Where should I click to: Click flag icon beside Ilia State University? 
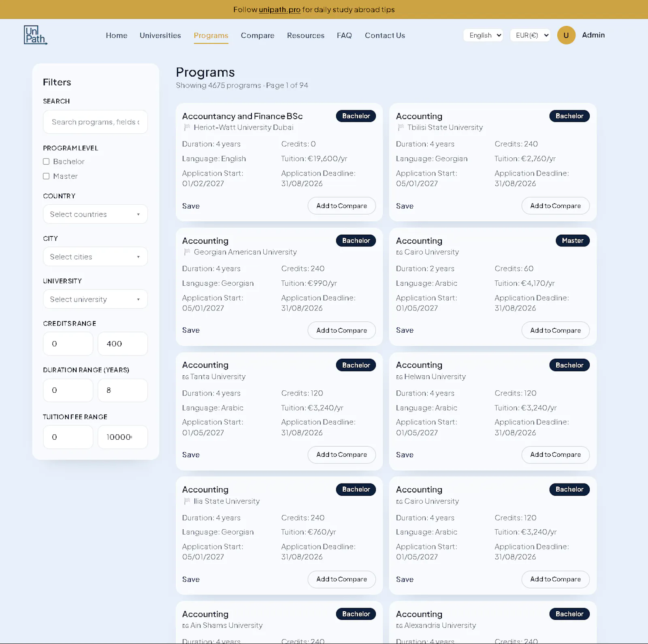(x=187, y=501)
